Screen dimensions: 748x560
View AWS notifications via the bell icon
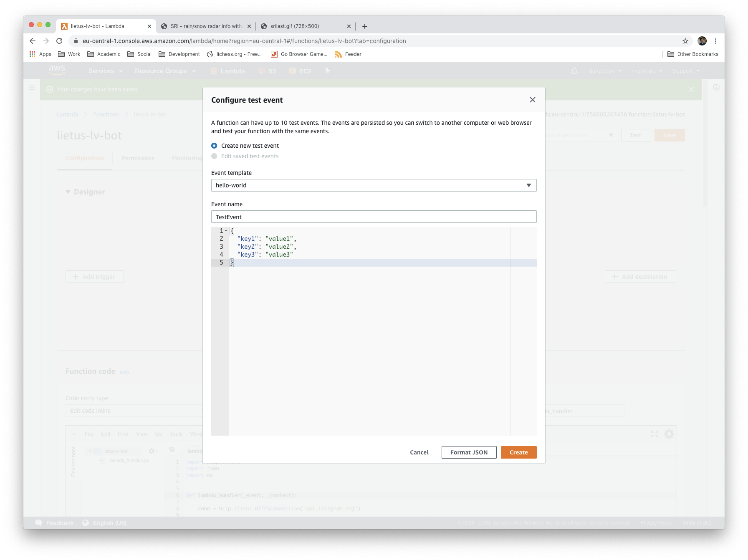click(574, 71)
